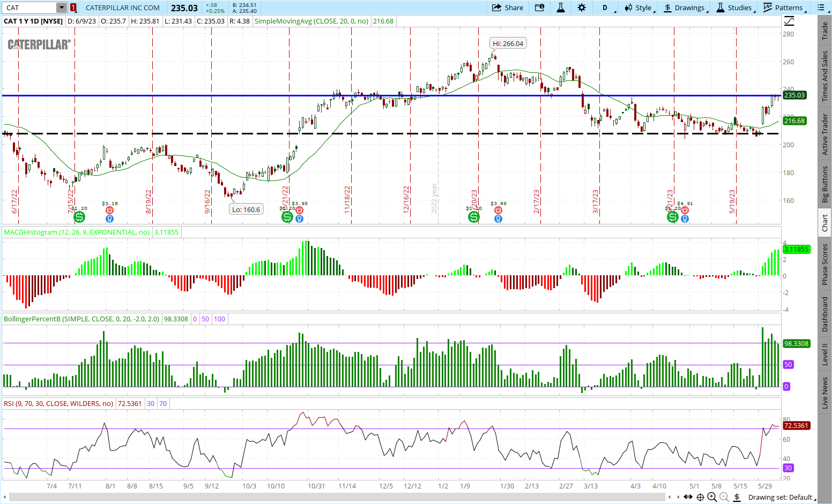Viewport: 832px width, 504px height.
Task: Click the 1/20/23 dividend dollar icon
Action: [474, 217]
